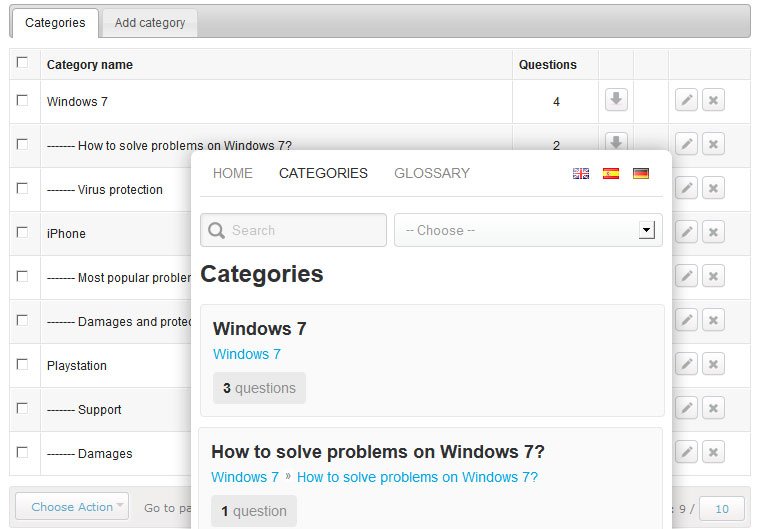Move Windows 7 category down
Image resolution: width=763 pixels, height=529 pixels.
pos(616,100)
